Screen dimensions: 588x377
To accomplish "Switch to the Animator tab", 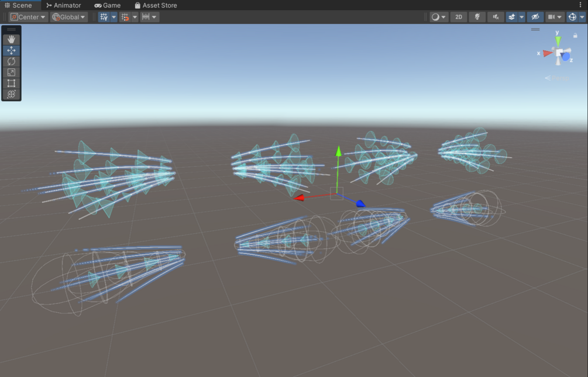I will [x=64, y=5].
